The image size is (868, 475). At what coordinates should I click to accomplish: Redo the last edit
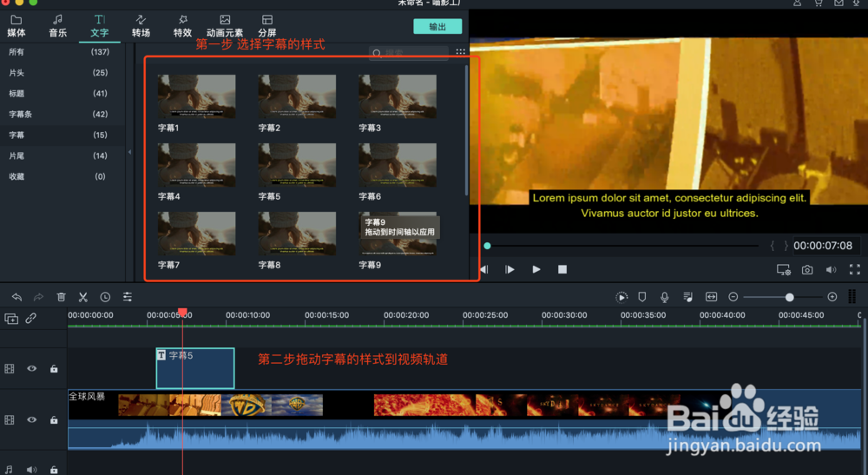[38, 297]
